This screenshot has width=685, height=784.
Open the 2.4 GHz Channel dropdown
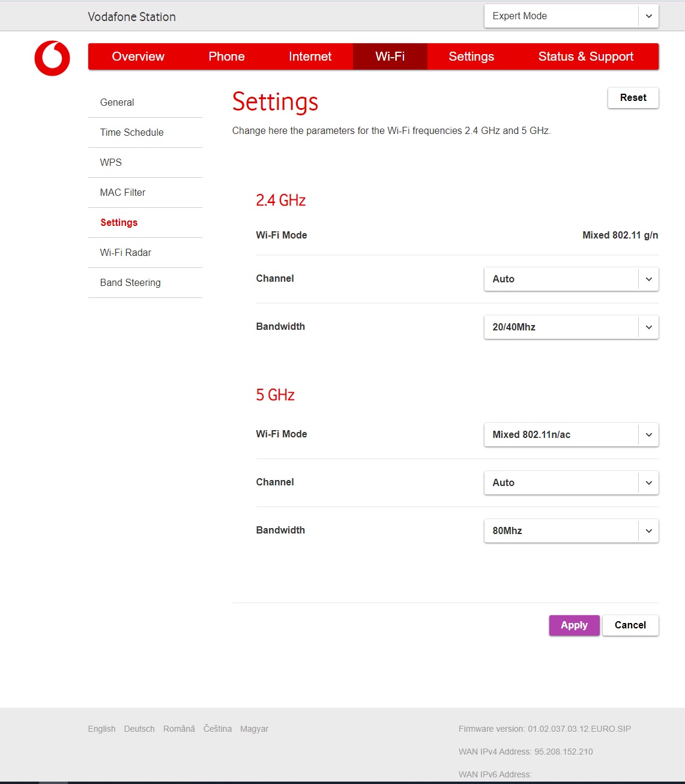(571, 279)
